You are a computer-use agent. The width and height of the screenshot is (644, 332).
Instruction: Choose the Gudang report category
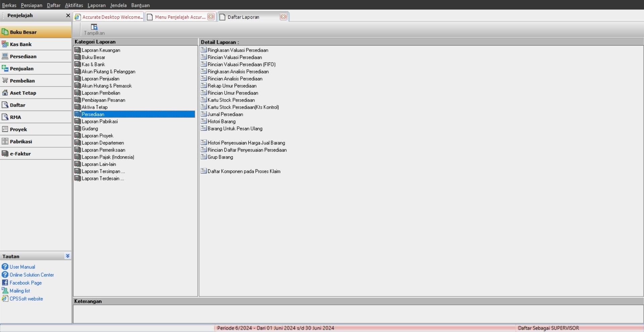[90, 129]
